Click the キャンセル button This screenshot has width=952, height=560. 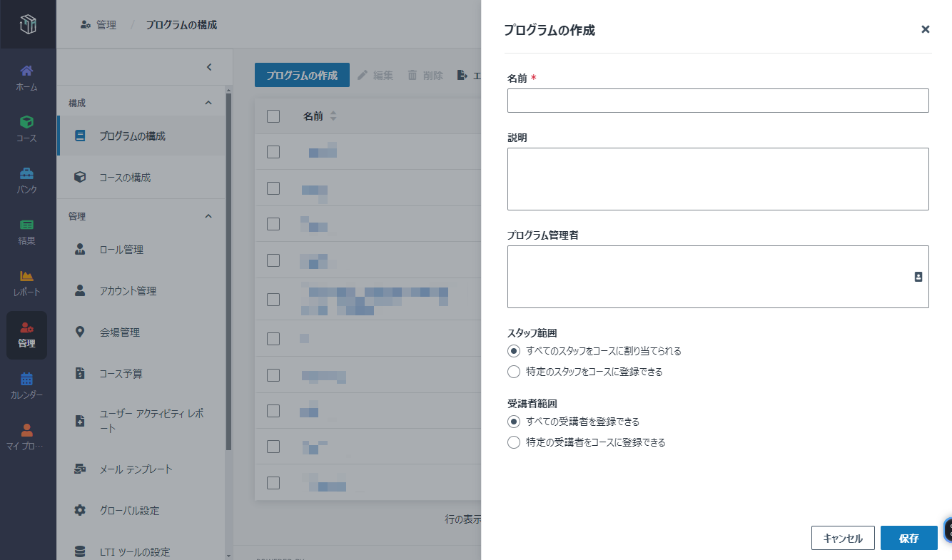coord(843,538)
